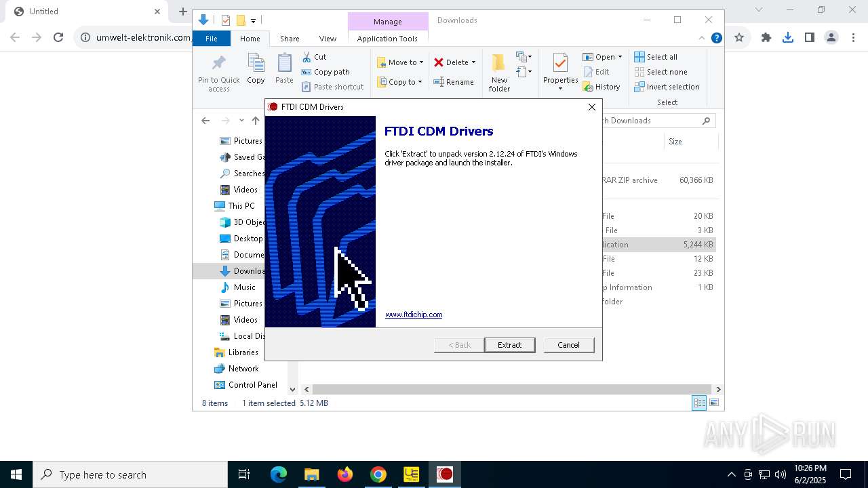
Task: Open a new Chrome tab
Action: coord(182,12)
